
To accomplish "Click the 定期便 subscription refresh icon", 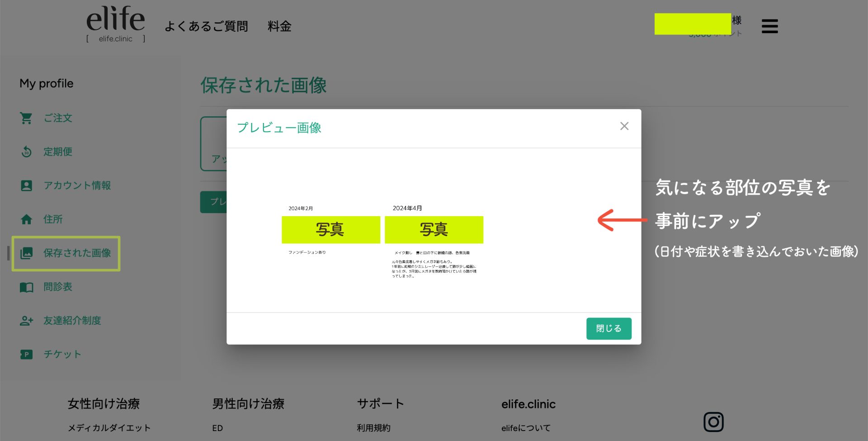I will (26, 152).
